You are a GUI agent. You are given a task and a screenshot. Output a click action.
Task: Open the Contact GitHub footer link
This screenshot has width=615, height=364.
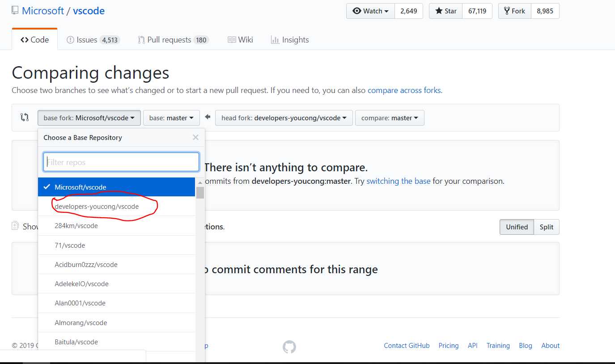[407, 346]
